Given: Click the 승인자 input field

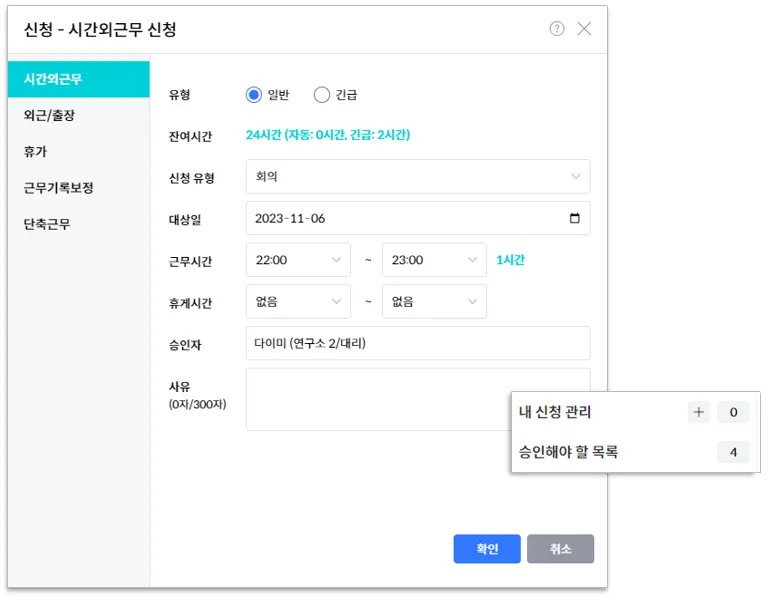Looking at the screenshot, I should [417, 343].
